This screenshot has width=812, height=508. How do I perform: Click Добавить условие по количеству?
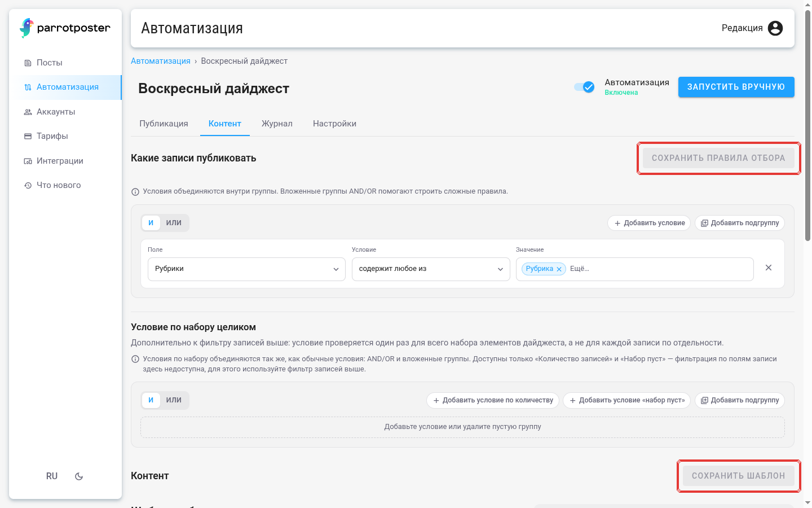point(493,400)
